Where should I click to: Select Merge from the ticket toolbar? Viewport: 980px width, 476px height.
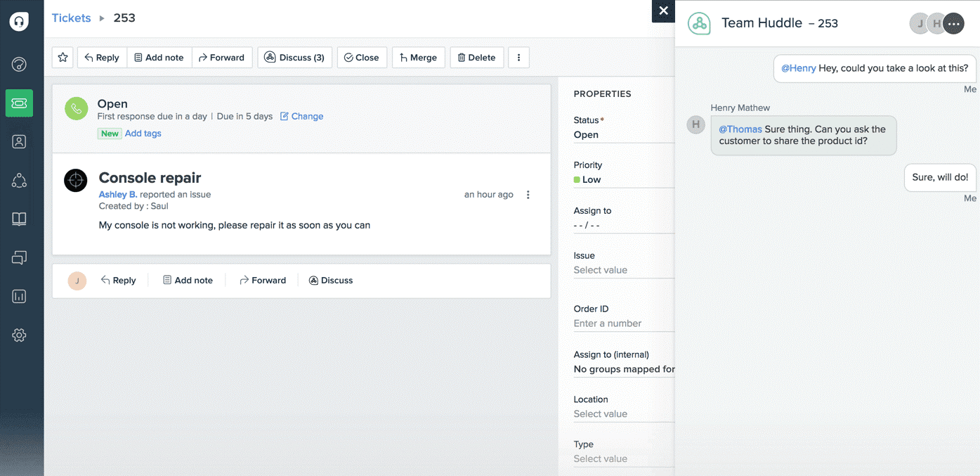(418, 57)
